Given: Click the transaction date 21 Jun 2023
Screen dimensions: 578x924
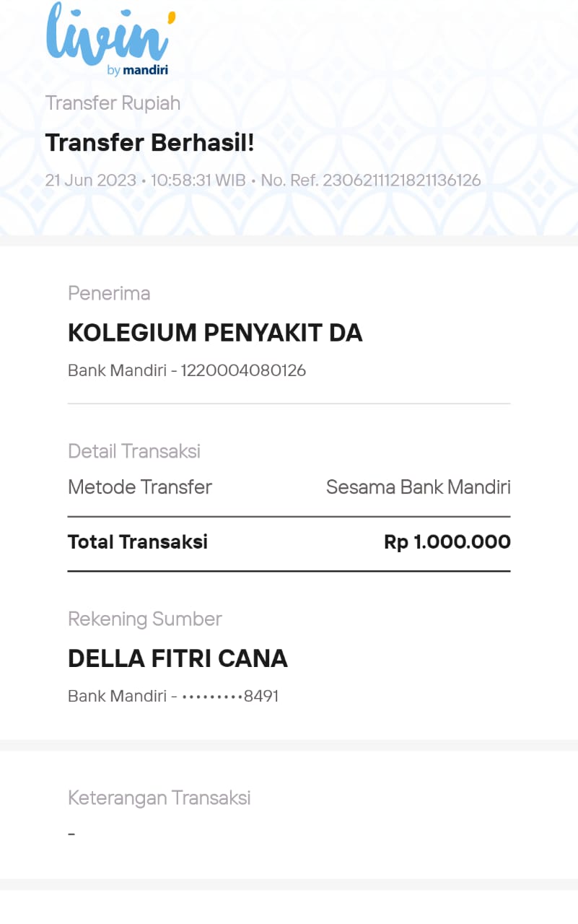Looking at the screenshot, I should [90, 180].
